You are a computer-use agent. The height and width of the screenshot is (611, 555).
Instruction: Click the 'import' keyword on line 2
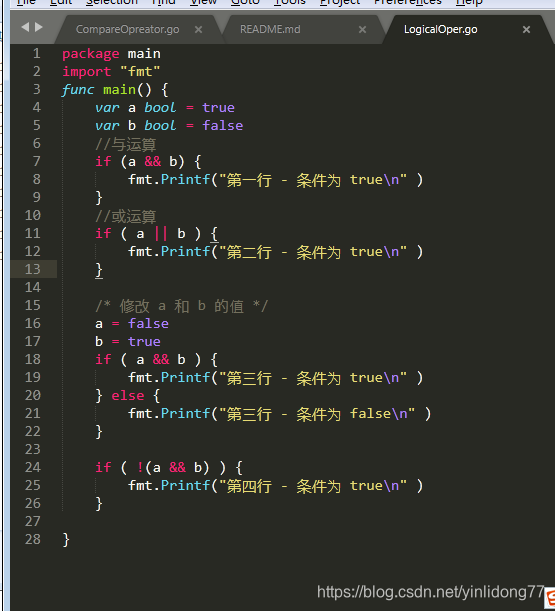pyautogui.click(x=87, y=72)
